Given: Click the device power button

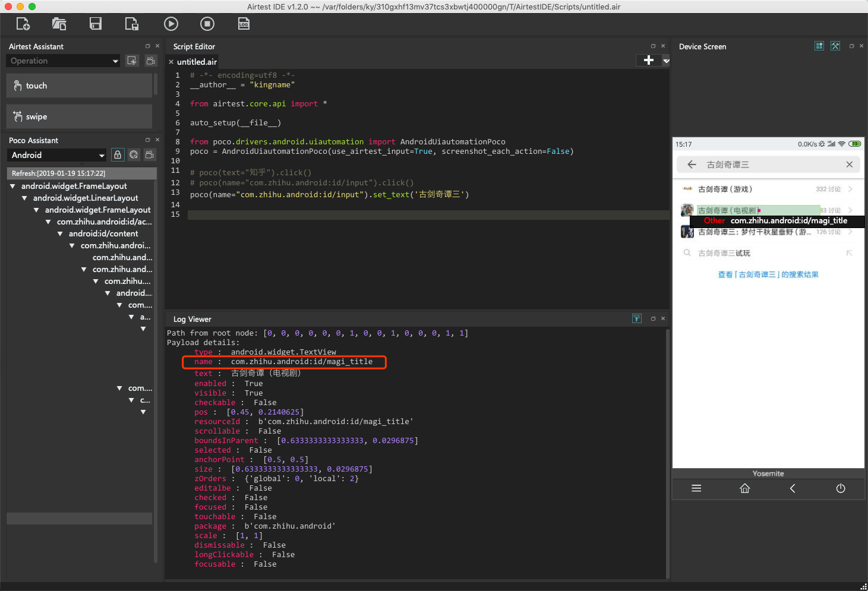Looking at the screenshot, I should pyautogui.click(x=841, y=488).
